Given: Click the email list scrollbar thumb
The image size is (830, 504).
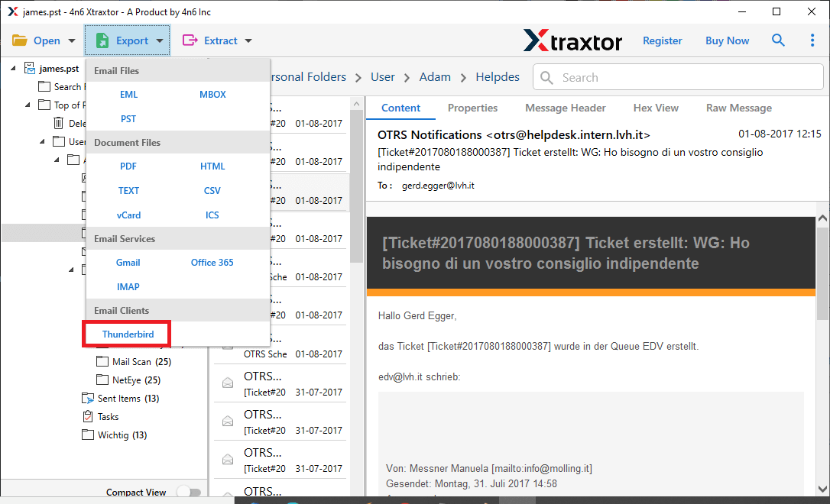Looking at the screenshot, I should tap(357, 186).
